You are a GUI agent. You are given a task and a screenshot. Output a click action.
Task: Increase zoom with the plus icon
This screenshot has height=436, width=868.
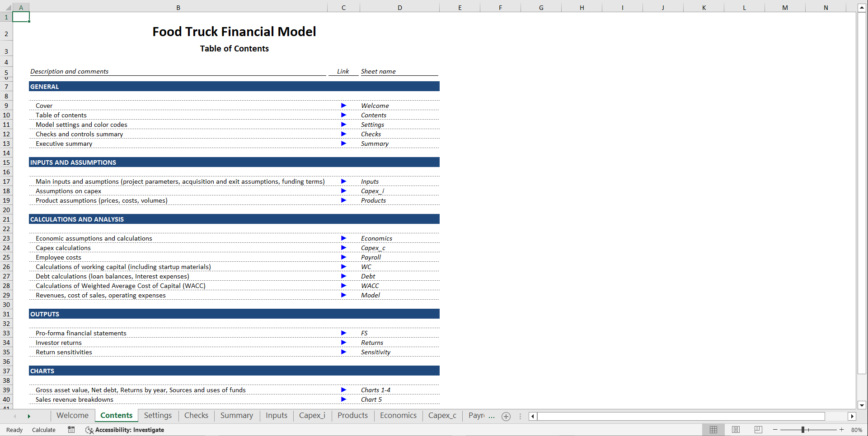point(842,430)
